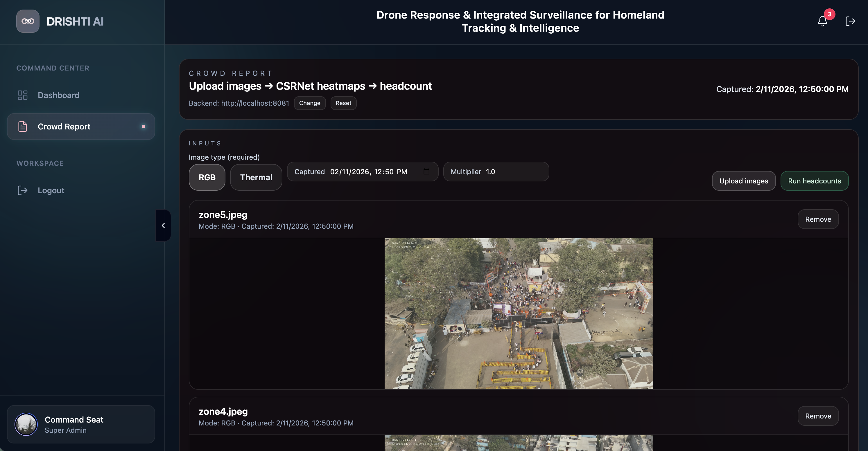
Task: Select Thermal image type
Action: [256, 177]
